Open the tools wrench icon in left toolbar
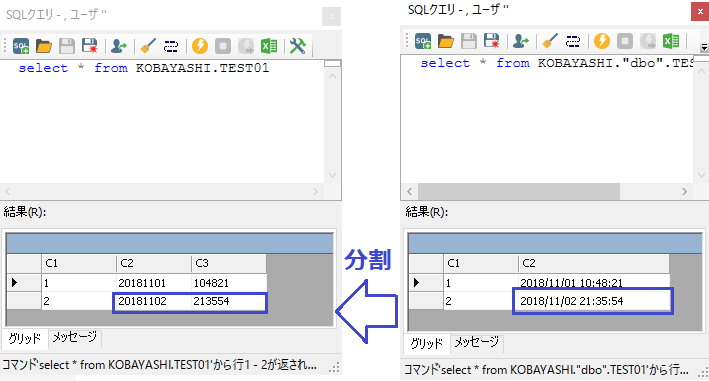Viewport: 709px width, 381px height. point(298,46)
